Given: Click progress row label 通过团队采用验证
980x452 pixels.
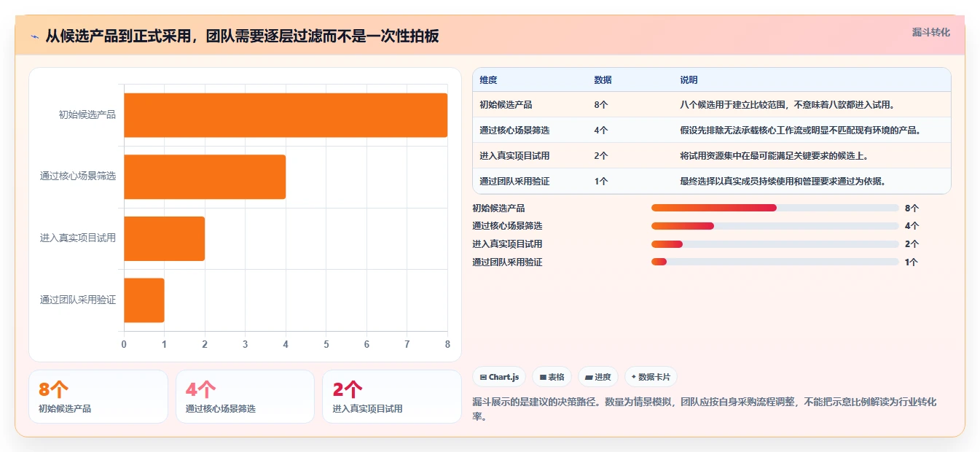Looking at the screenshot, I should (507, 262).
